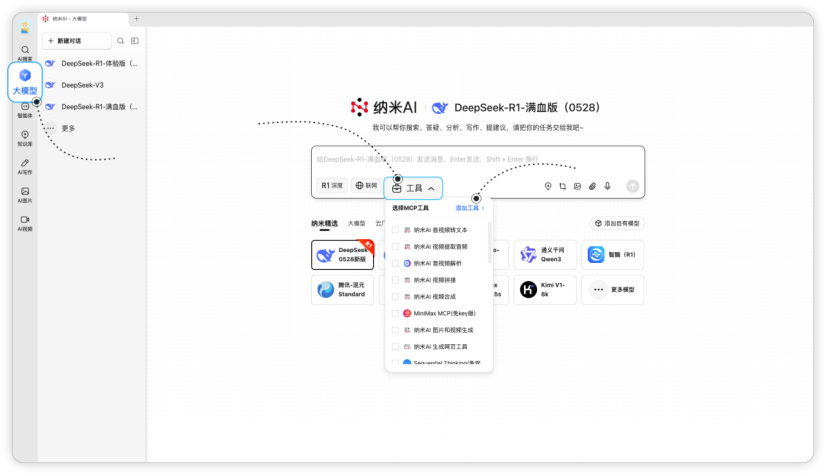This screenshot has width=826, height=475.
Task: Click the crop screenshot icon in input box
Action: (563, 186)
